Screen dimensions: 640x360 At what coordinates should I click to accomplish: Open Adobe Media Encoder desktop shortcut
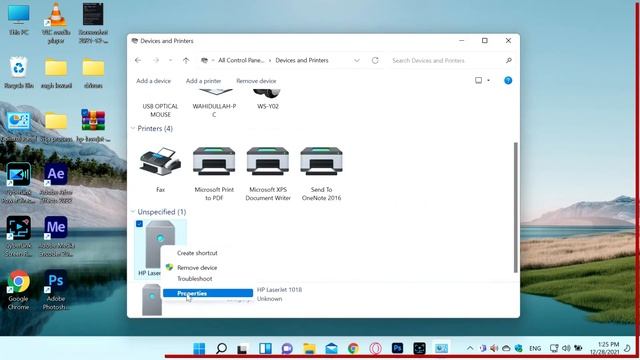(x=56, y=237)
